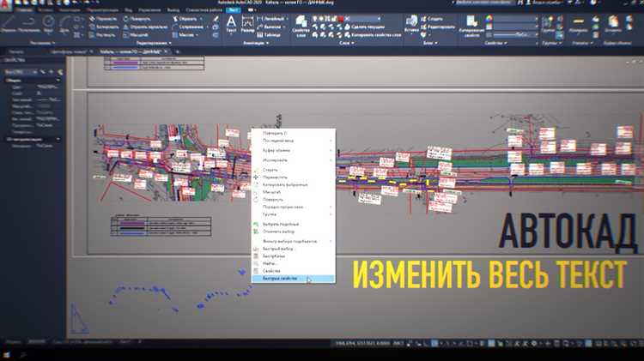644x361 pixels.
Task: Click the Rotate (Повернуть) tool in ribbon
Action: pos(137,19)
